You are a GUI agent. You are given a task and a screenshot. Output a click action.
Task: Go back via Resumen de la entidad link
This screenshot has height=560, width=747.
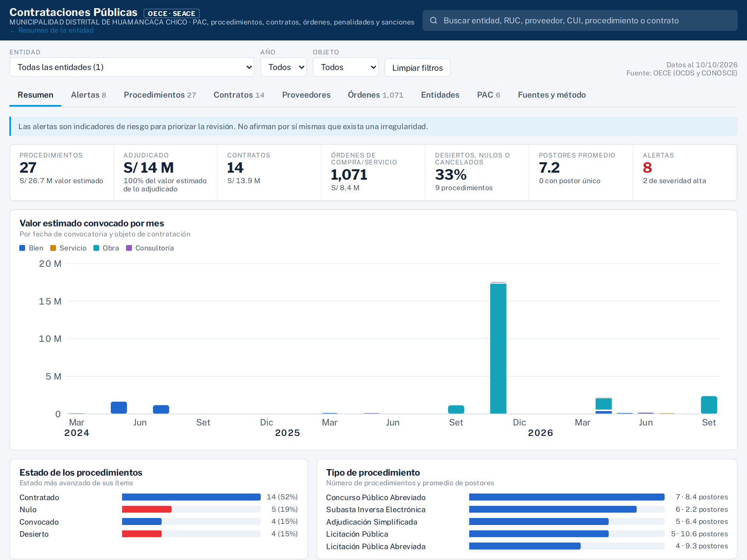coord(52,30)
